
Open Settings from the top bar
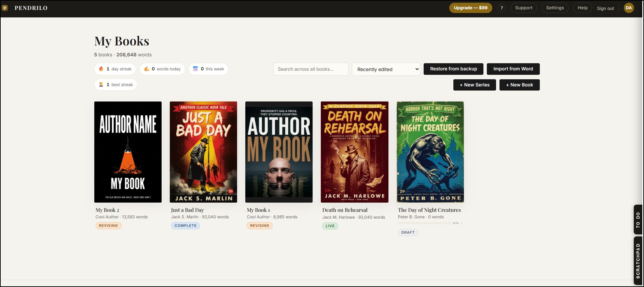click(x=555, y=8)
